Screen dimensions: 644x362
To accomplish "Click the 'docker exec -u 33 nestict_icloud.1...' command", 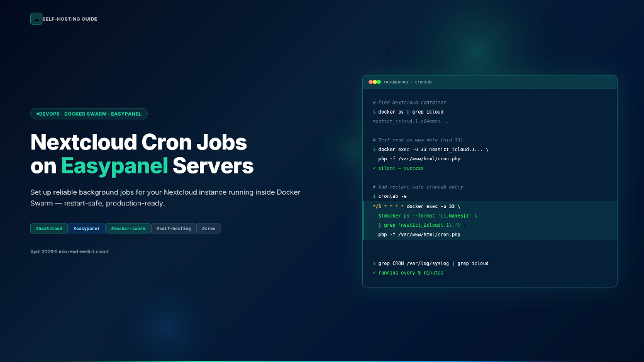I will 433,150.
